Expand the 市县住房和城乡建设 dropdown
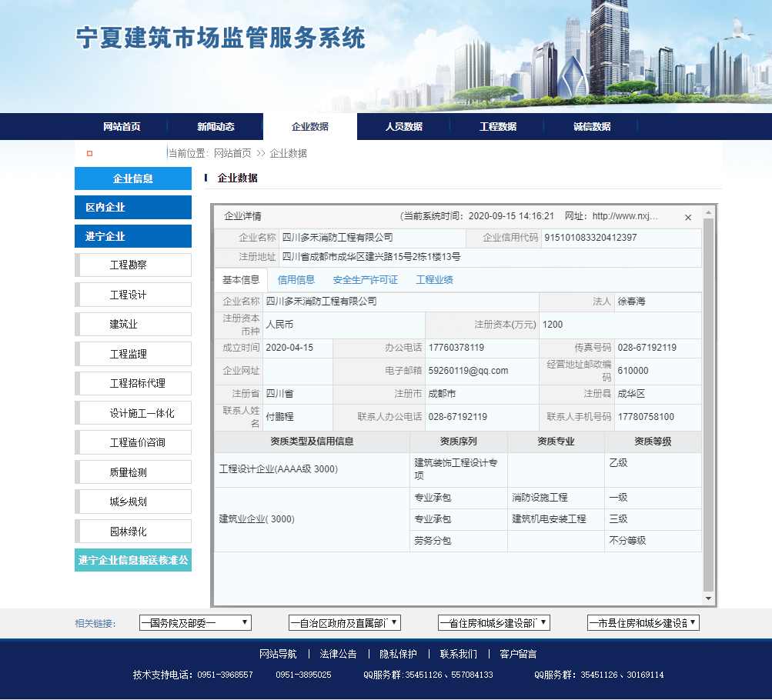Screen dimensions: 772x700 [643, 623]
